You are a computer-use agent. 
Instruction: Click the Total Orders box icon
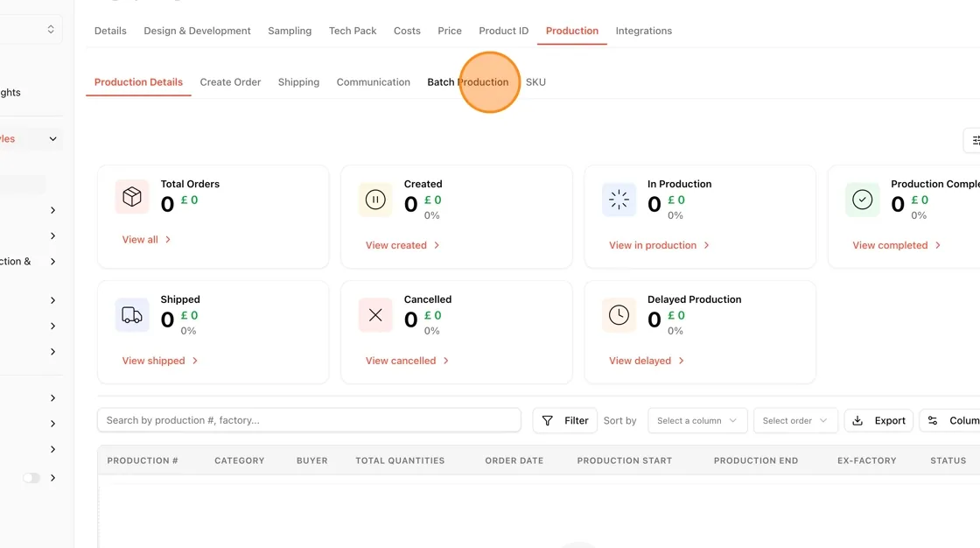(132, 197)
